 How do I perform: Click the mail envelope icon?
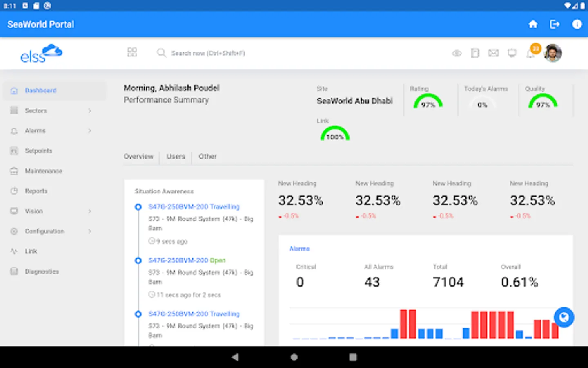point(493,53)
